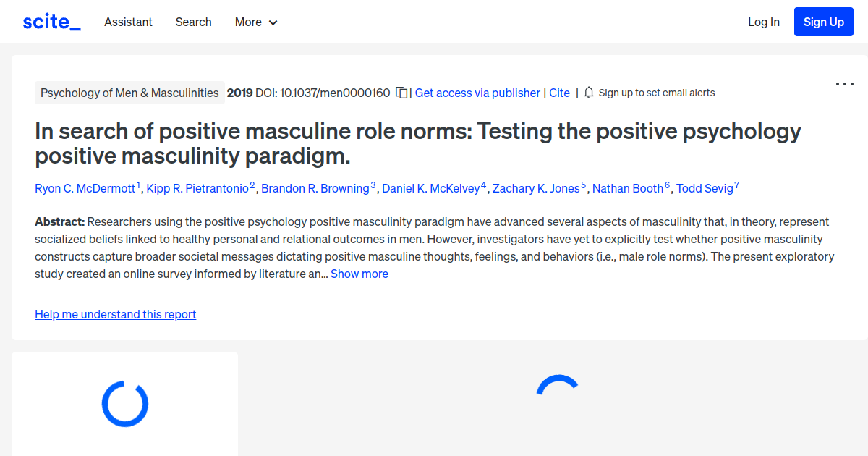
Task: Click the Cite link
Action: (559, 93)
